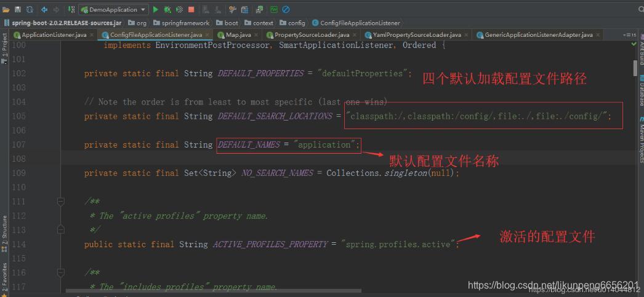Open the DemoApplication run configuration dropdown
644x297 pixels.
click(x=113, y=9)
